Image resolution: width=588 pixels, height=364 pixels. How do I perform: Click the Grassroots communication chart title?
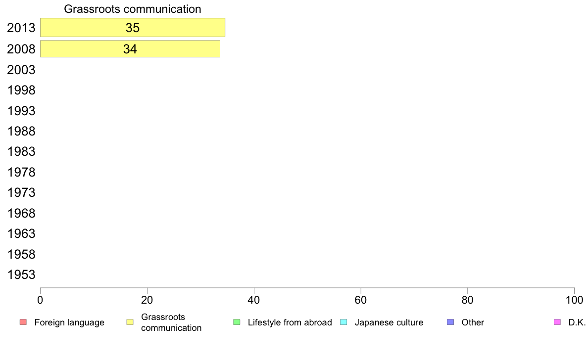click(133, 9)
